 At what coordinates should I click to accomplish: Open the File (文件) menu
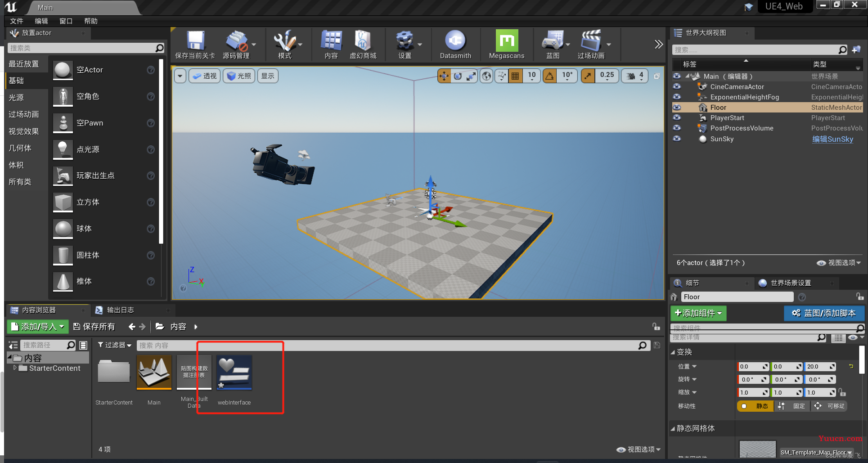[x=17, y=21]
